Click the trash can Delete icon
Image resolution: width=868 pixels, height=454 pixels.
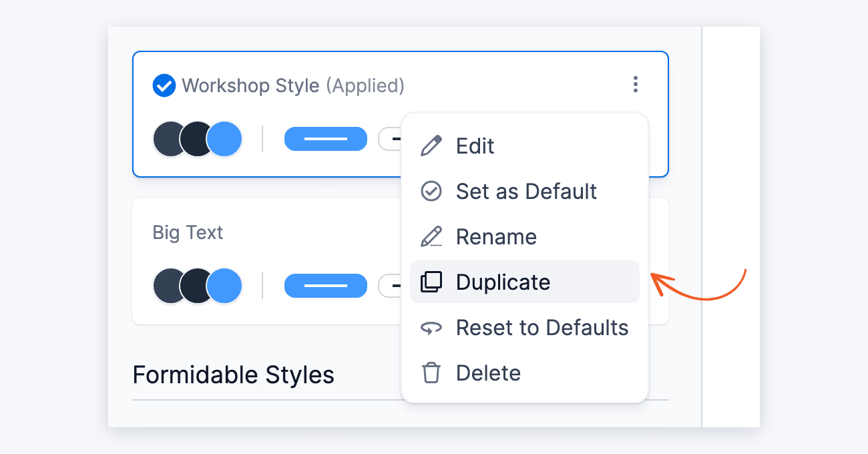point(431,373)
